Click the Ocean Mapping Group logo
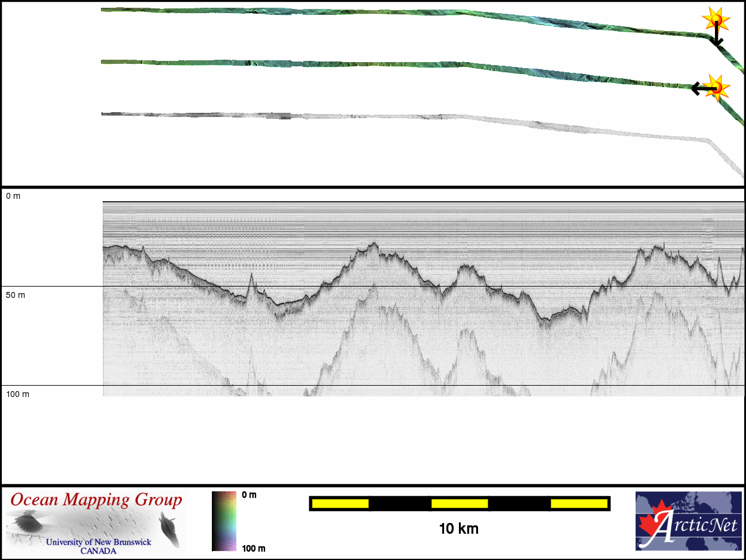Viewport: 746px width, 560px height. (95, 521)
